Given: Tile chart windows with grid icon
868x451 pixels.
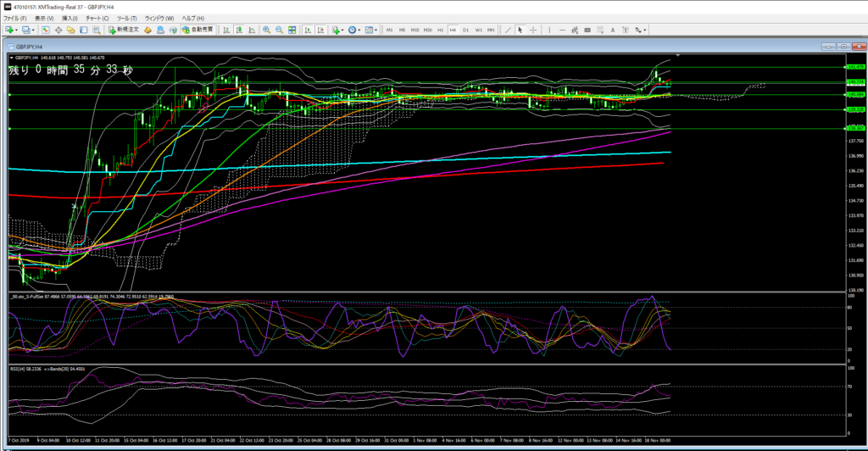Looking at the screenshot, I should pyautogui.click(x=292, y=30).
